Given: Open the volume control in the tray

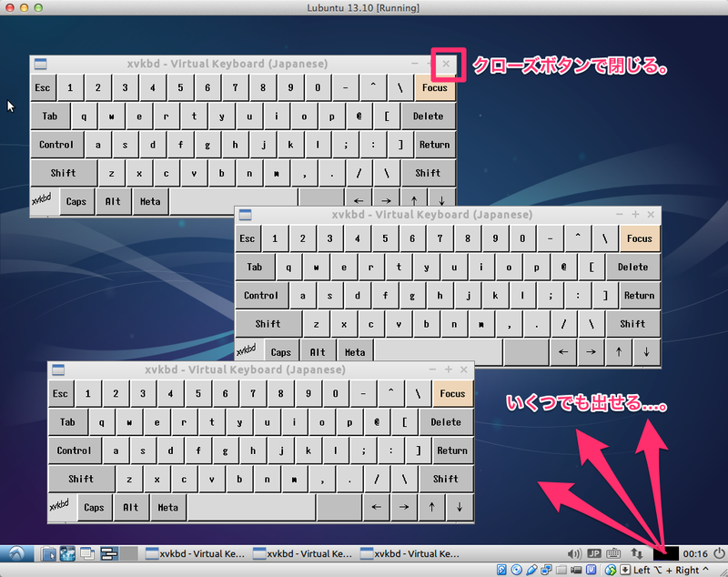Looking at the screenshot, I should point(574,553).
